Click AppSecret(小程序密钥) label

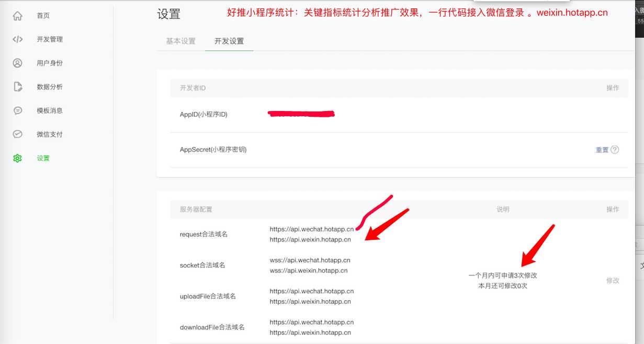[213, 149]
